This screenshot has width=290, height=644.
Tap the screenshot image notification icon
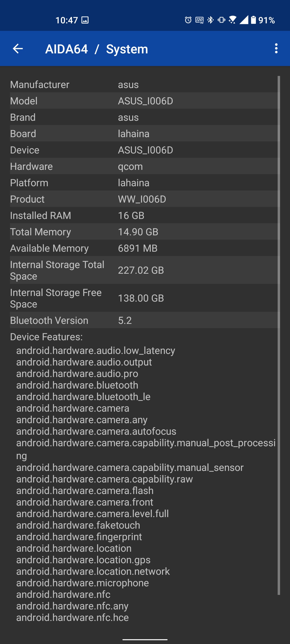[85, 20]
